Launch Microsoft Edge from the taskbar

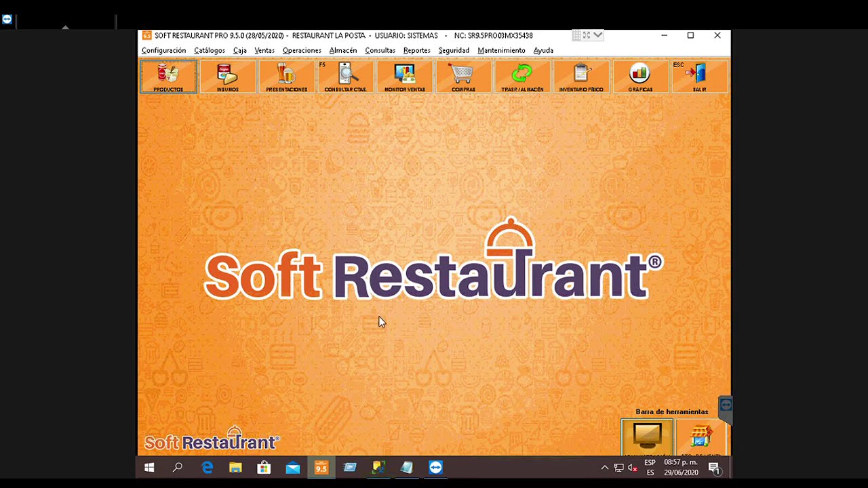pyautogui.click(x=208, y=468)
